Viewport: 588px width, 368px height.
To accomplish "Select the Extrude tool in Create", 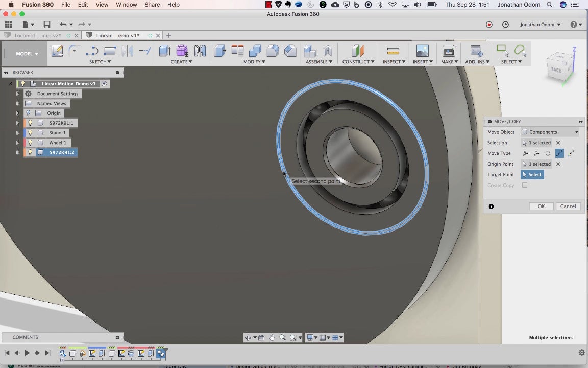I will tap(165, 51).
